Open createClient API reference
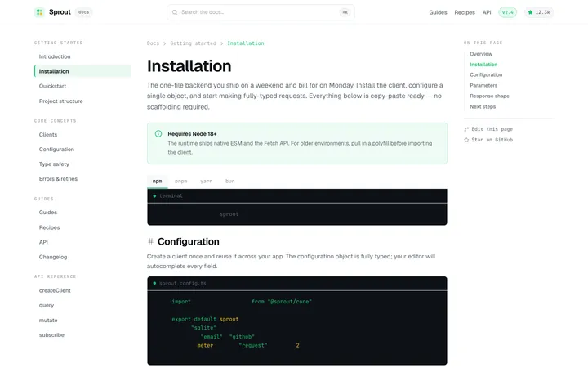This screenshot has height=368, width=588. 82,290
